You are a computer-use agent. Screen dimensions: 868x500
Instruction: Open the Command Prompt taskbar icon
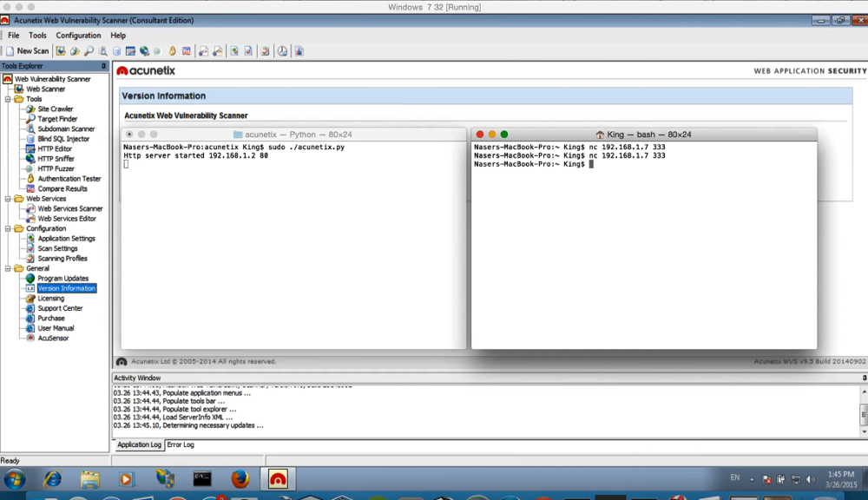point(202,479)
